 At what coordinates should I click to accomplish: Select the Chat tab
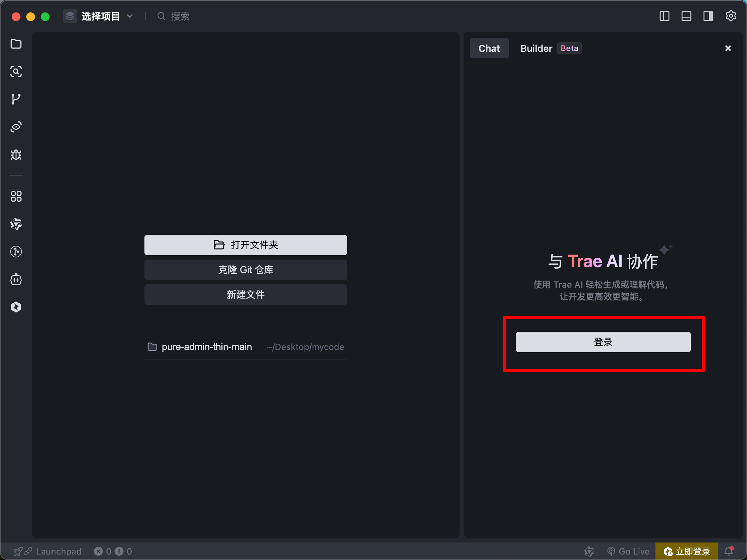[489, 48]
